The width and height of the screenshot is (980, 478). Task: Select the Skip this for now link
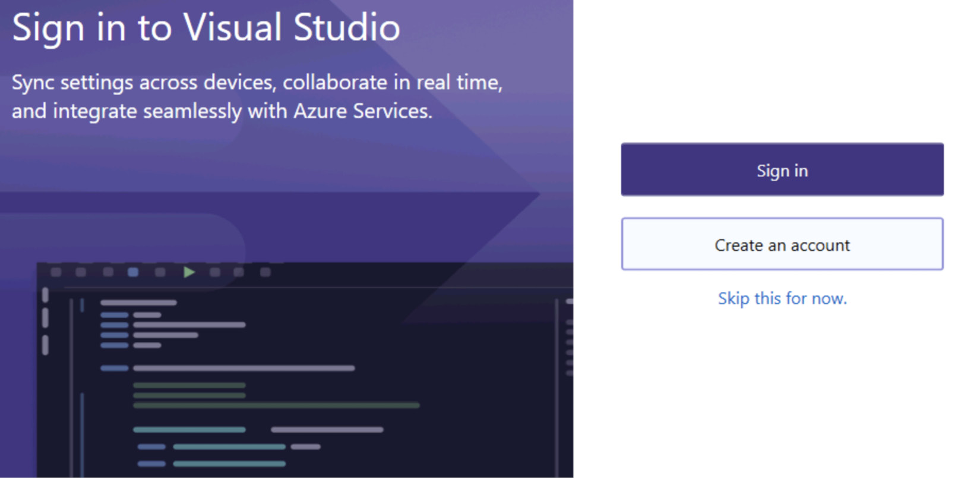coord(782,298)
